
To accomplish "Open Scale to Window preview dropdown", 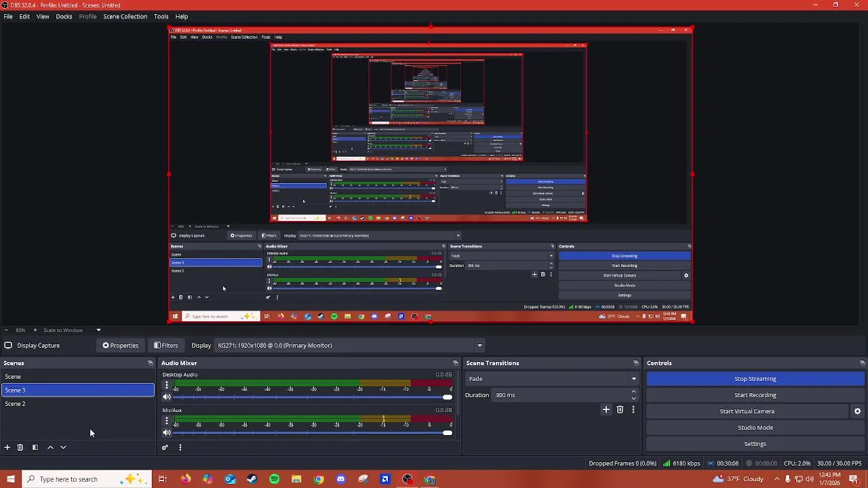I will [98, 330].
